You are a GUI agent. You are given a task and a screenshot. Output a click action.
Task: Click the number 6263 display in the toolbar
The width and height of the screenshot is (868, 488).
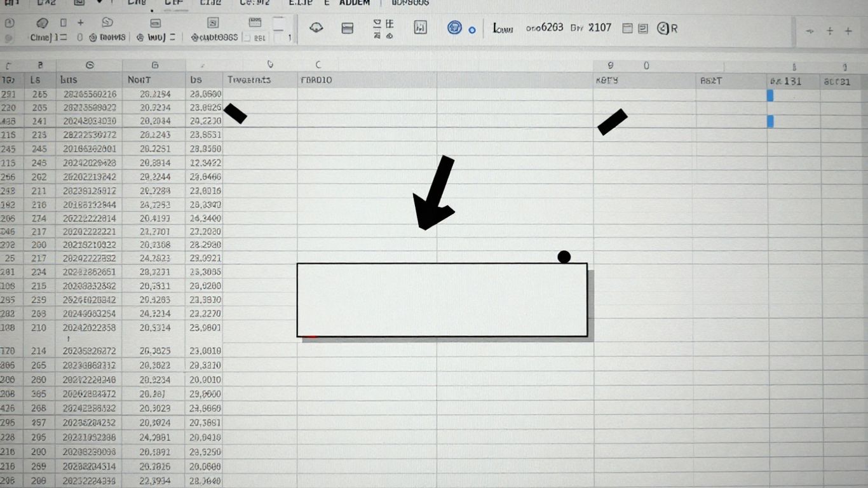553,27
